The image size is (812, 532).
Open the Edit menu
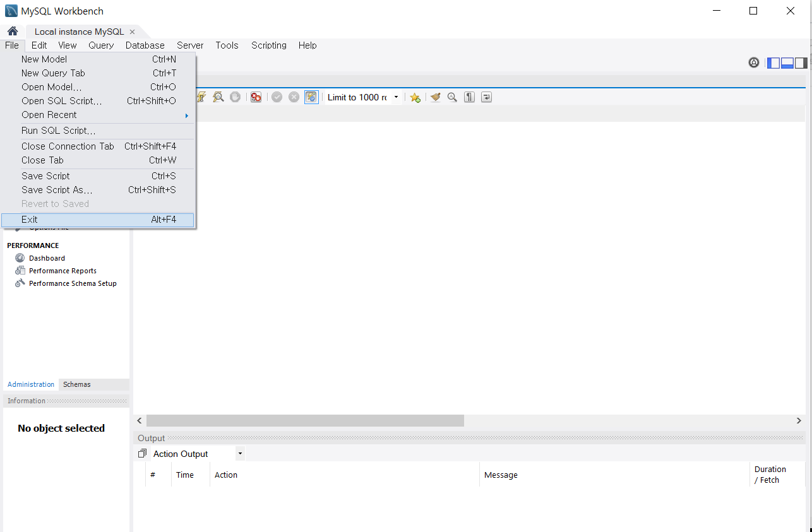click(39, 45)
